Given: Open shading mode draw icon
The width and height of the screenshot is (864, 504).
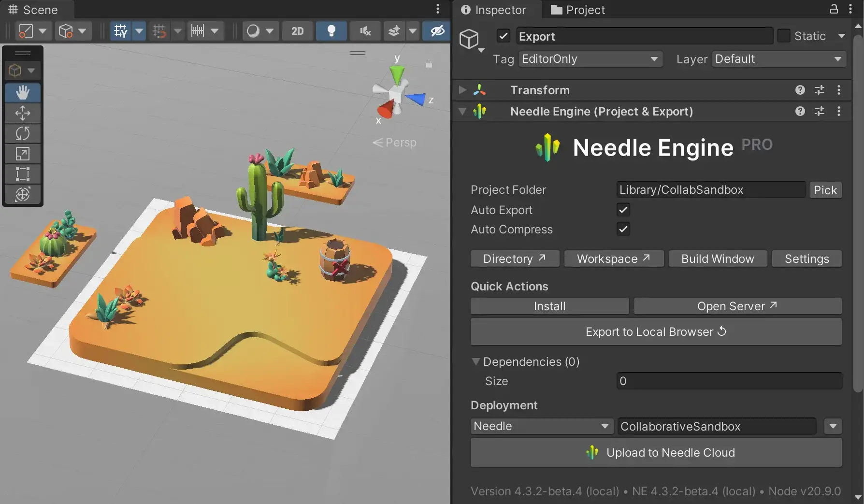Looking at the screenshot, I should 26,31.
